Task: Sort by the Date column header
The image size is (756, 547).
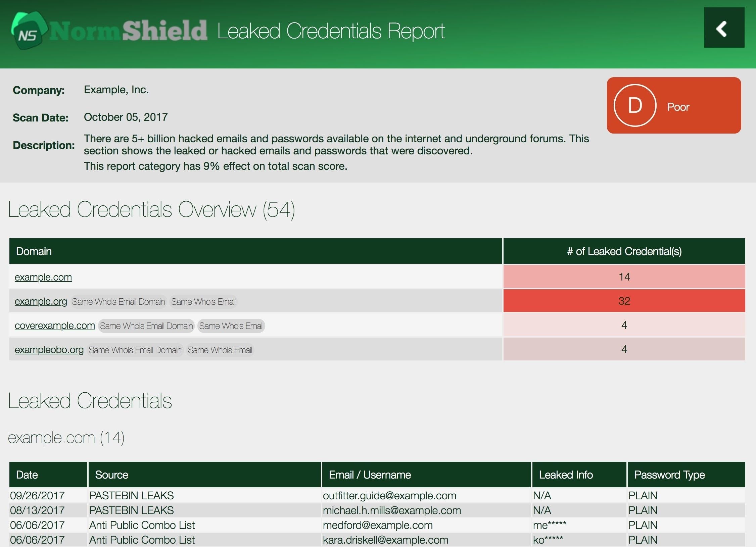Action: [27, 475]
